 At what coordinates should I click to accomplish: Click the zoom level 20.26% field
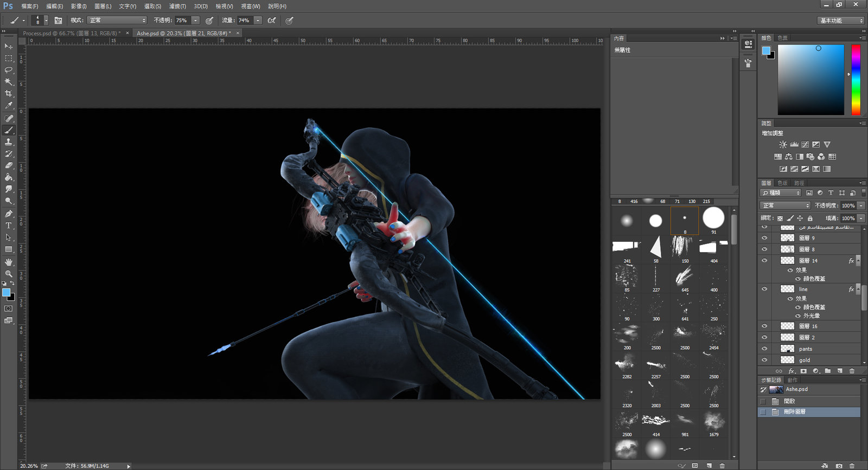[x=29, y=466]
